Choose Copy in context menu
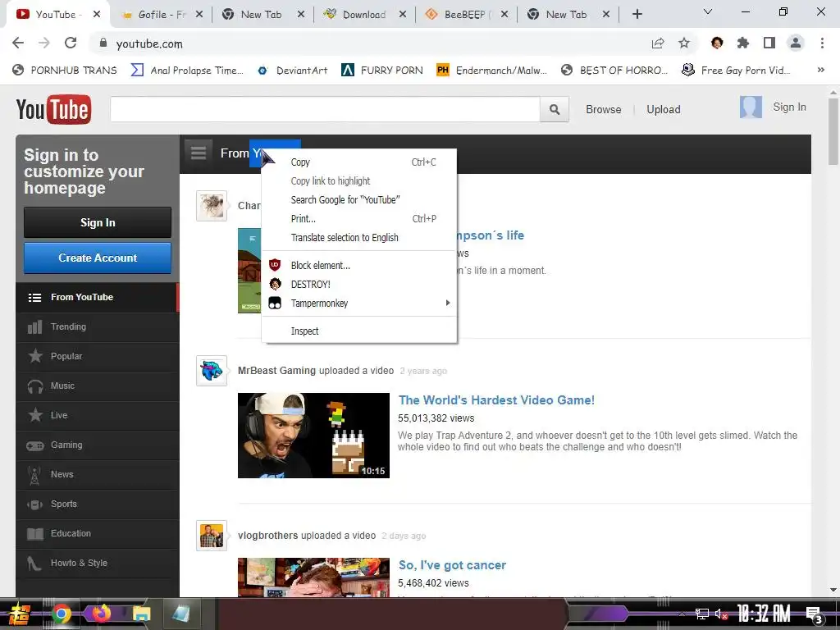The height and width of the screenshot is (630, 840). pyautogui.click(x=359, y=162)
